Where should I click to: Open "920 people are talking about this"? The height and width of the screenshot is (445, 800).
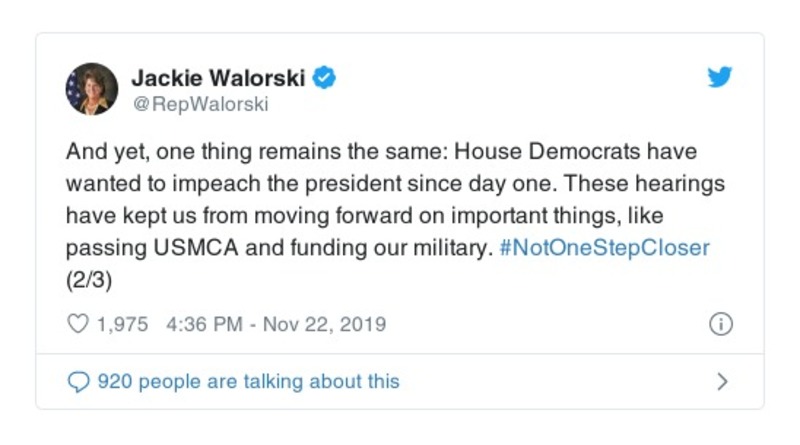tap(248, 381)
